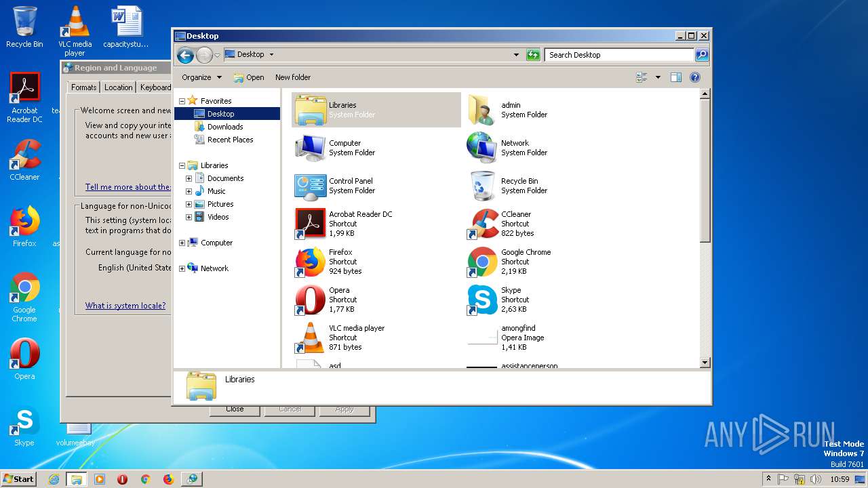The height and width of the screenshot is (488, 868).
Task: Expand the Pictures library node
Action: 189,204
